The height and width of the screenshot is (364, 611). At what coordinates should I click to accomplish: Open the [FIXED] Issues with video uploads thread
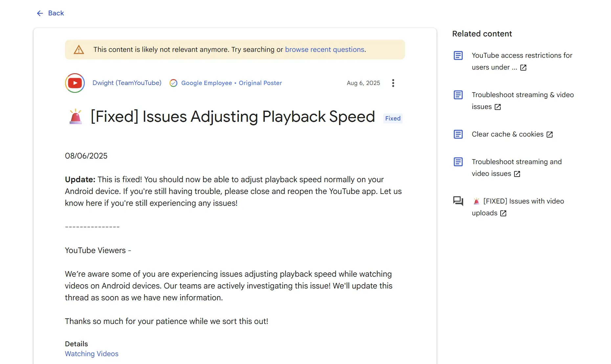(523, 201)
